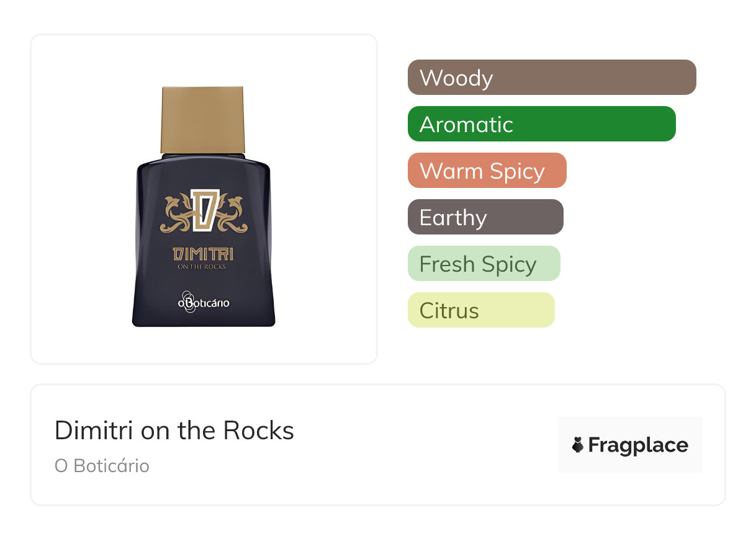Click the ornate D emblem on bottle
The image size is (756, 536).
203,210
